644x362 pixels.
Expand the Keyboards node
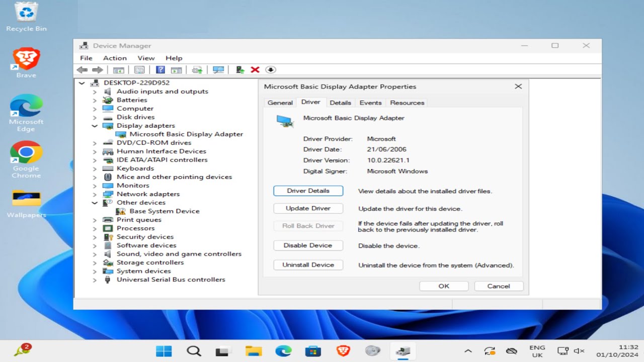[95, 168]
